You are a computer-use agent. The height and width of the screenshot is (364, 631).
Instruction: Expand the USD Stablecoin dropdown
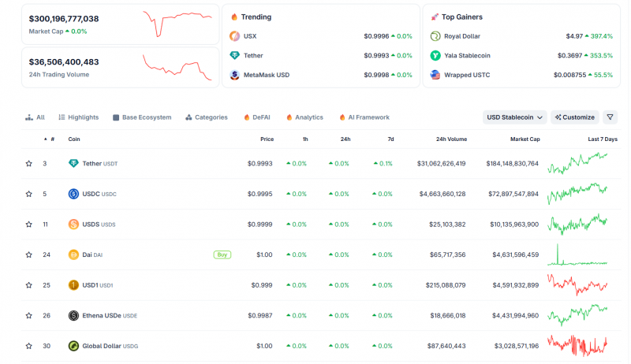pos(515,117)
